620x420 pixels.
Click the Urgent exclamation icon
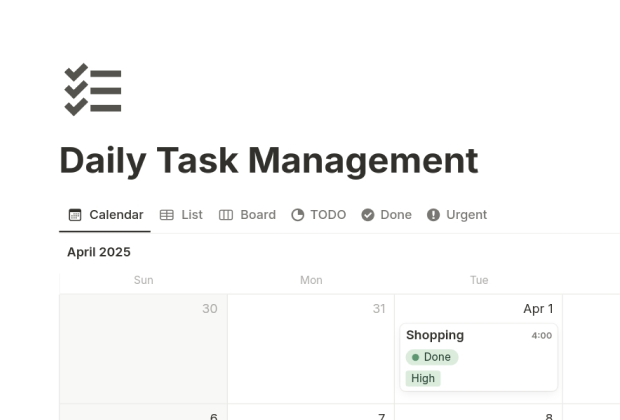(x=433, y=215)
